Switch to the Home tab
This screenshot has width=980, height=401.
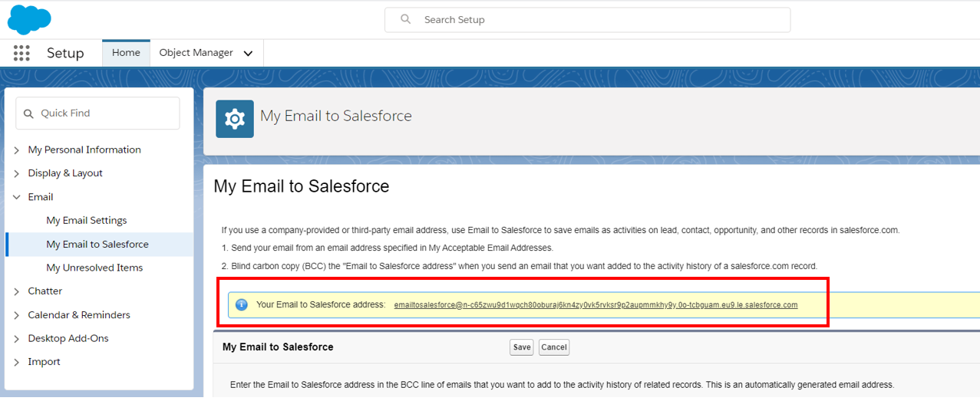pos(126,53)
